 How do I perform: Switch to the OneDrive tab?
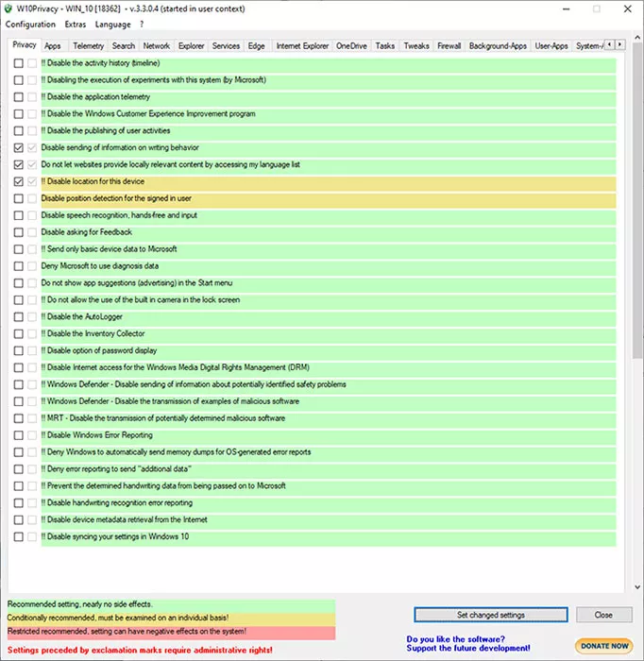pos(351,46)
